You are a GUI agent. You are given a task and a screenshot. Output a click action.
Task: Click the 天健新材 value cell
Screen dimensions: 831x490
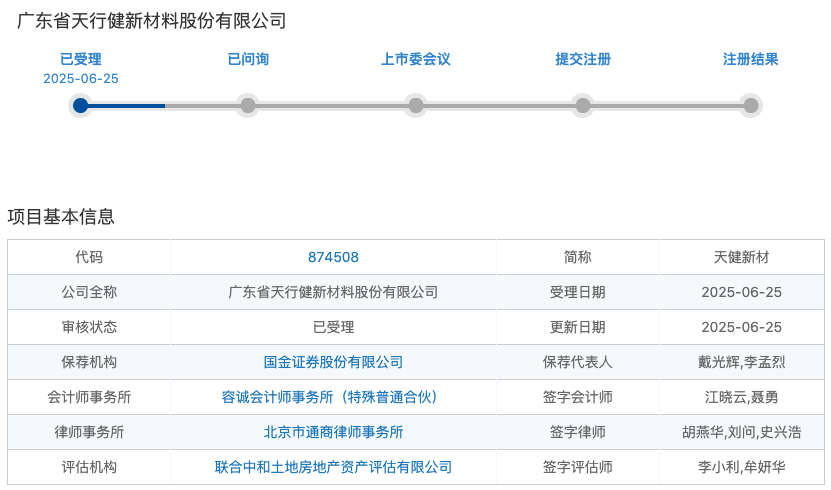(741, 257)
